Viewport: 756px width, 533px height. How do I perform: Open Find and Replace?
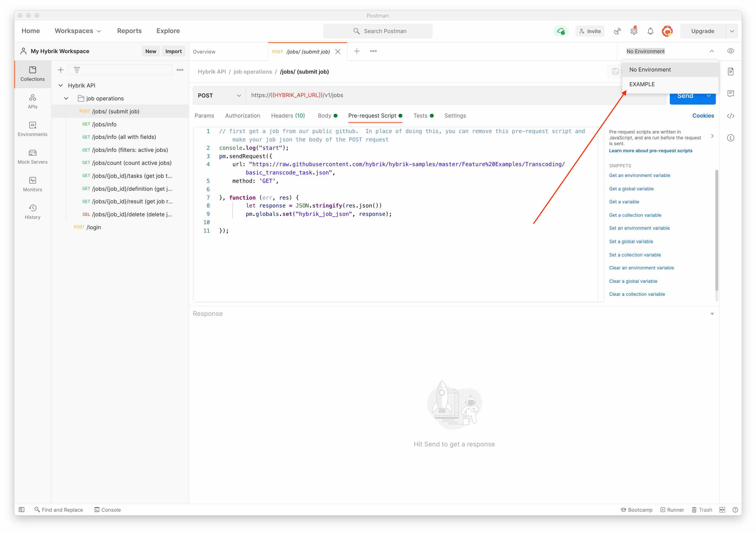point(59,509)
